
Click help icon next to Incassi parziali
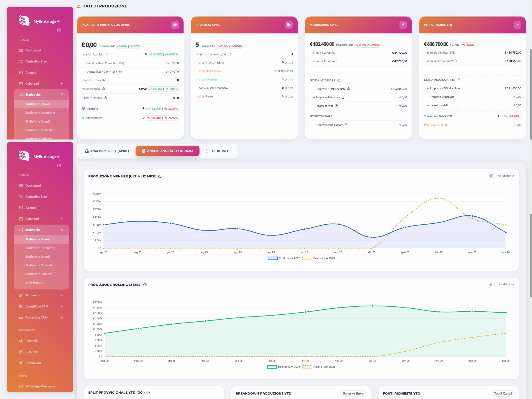point(336,106)
